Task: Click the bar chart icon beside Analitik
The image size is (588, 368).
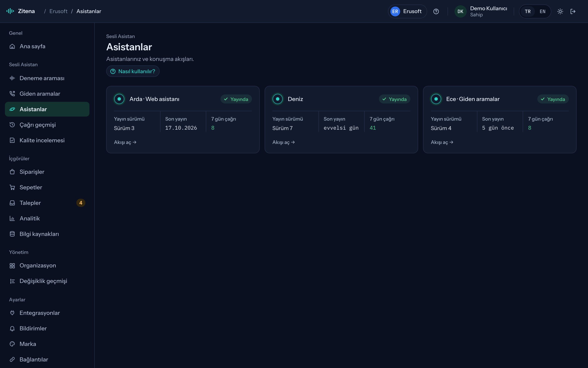Action: 12,219
